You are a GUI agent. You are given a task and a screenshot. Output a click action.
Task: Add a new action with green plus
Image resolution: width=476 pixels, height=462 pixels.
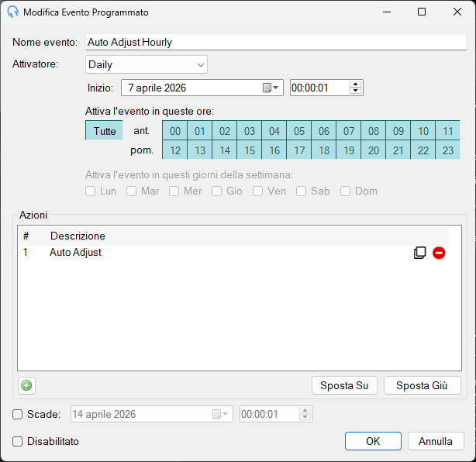tap(26, 385)
